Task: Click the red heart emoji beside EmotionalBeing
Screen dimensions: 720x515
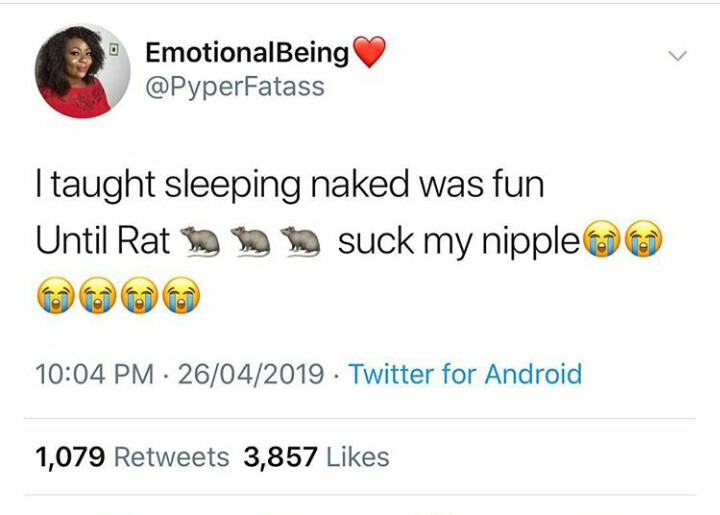Action: tap(369, 53)
